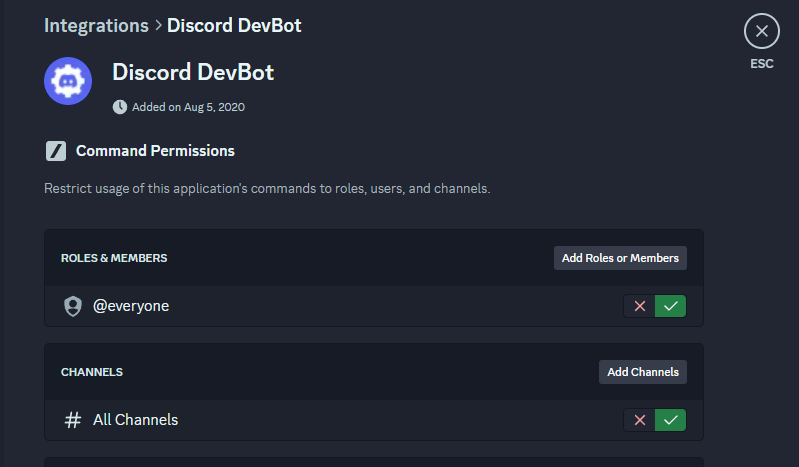Click the large Discord DevBot name heading
The image size is (799, 467).
point(193,72)
